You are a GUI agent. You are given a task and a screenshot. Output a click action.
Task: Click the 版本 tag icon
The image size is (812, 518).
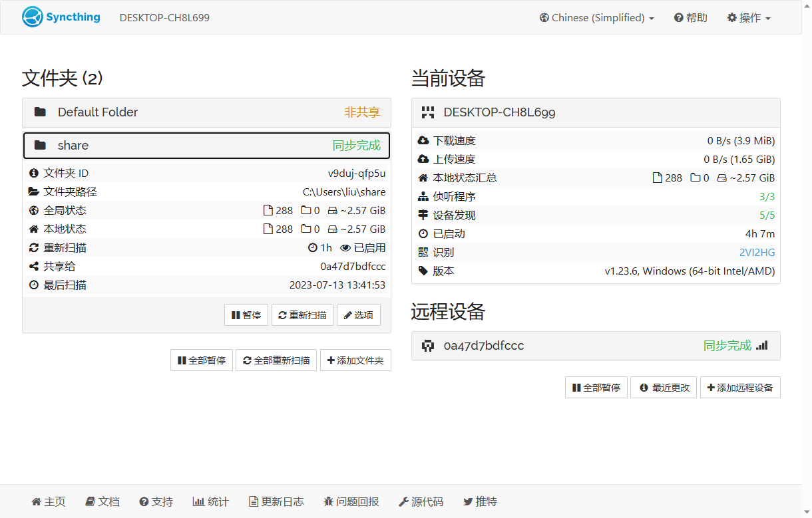click(x=423, y=271)
